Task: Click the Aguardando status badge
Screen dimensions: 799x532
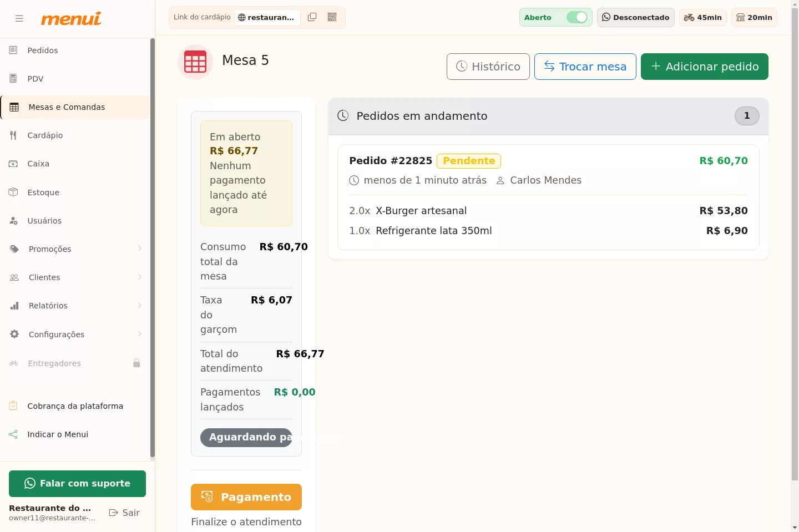Action: click(x=246, y=437)
